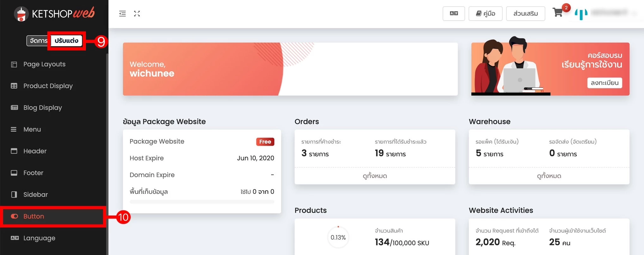Toggle fullscreen with the expand-arrows icon
The width and height of the screenshot is (644, 255).
(137, 14)
